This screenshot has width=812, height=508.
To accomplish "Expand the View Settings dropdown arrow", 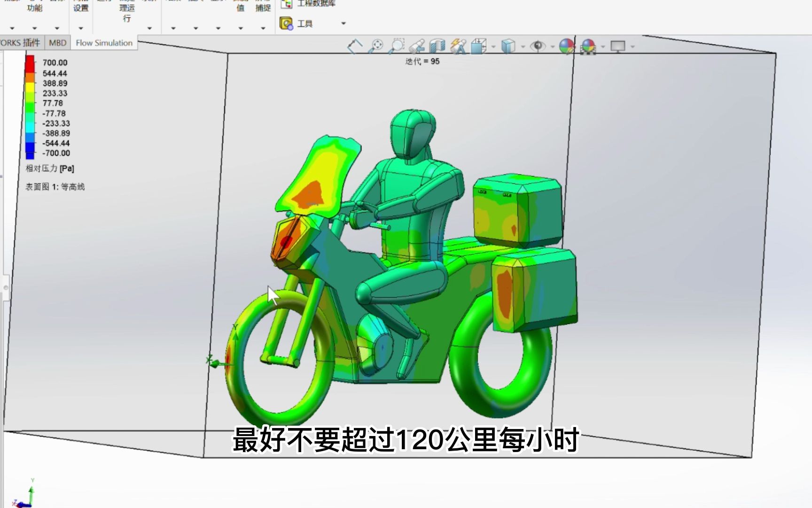I will coord(632,47).
